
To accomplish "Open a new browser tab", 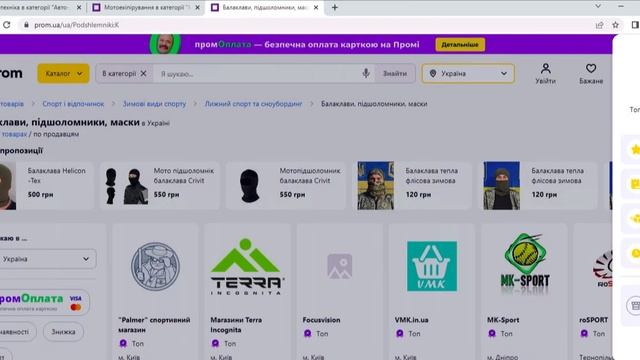I will pos(335,7).
